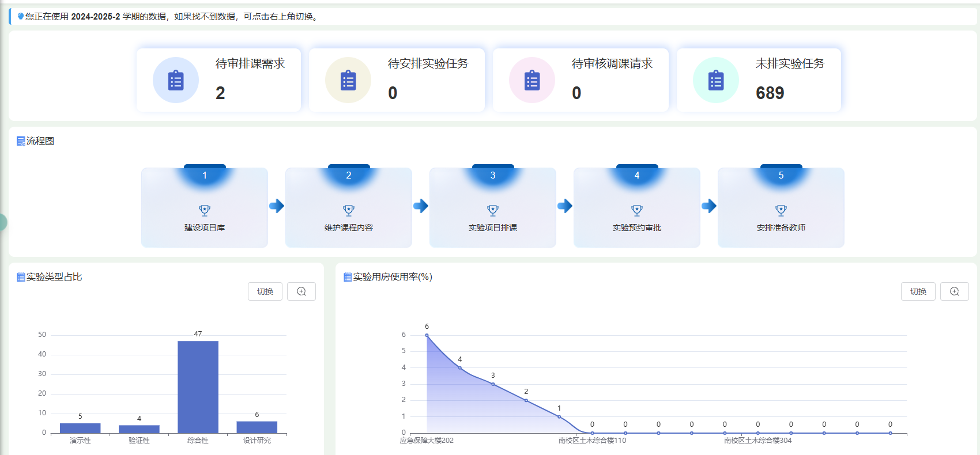Click the trophy icon above 实验预约审批
980x455 pixels.
[x=637, y=210]
